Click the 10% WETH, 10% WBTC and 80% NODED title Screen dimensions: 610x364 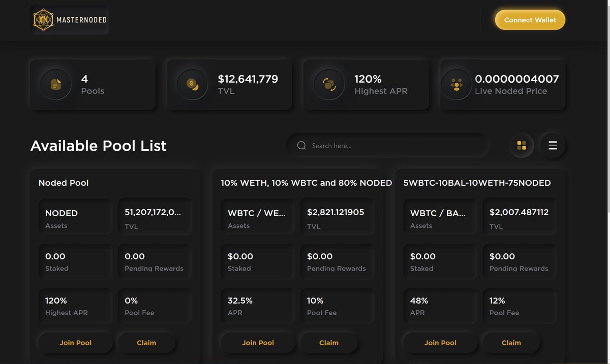(x=307, y=183)
